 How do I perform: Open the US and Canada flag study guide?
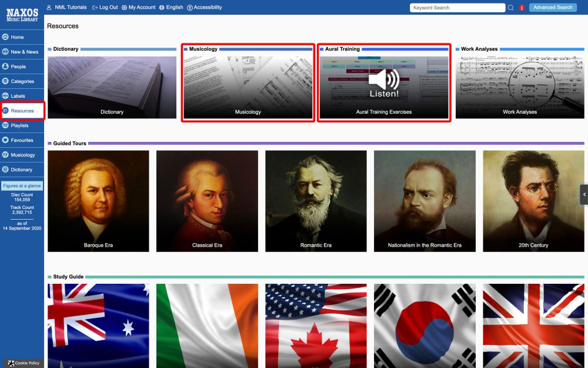(x=316, y=326)
